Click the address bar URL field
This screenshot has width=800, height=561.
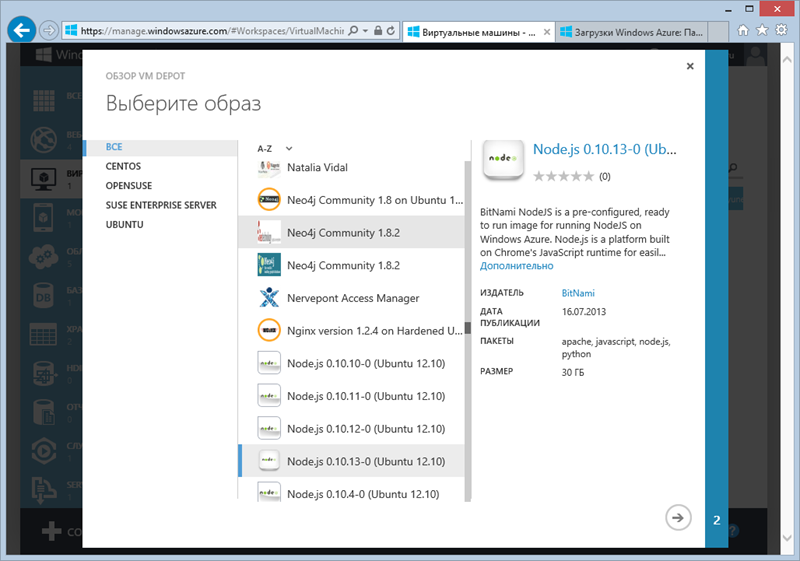coord(212,31)
